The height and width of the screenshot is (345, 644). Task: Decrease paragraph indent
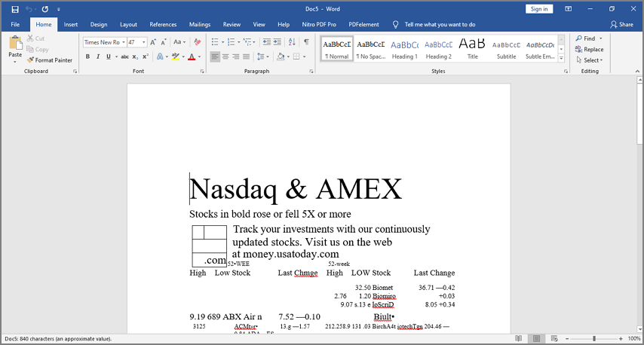[x=266, y=42]
